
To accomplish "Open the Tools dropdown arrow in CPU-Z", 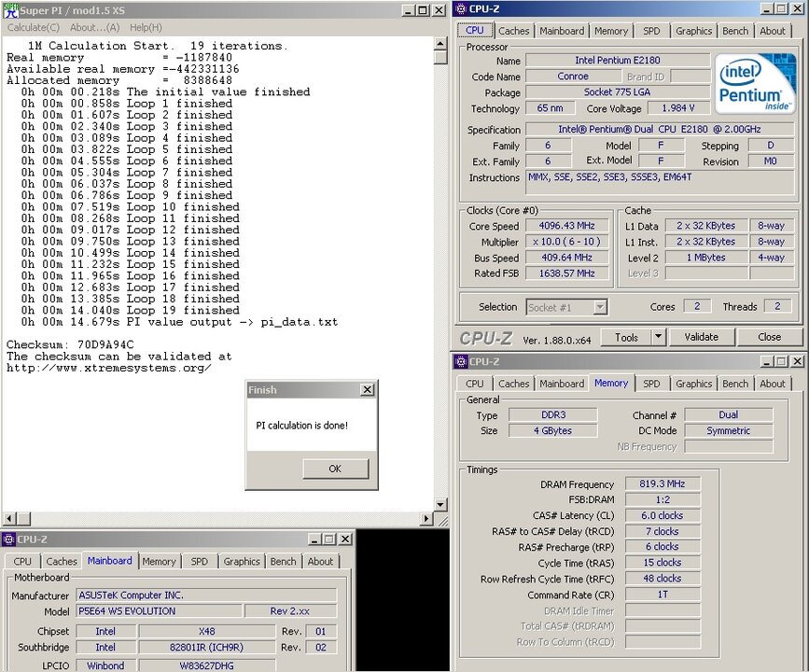I will [x=659, y=337].
